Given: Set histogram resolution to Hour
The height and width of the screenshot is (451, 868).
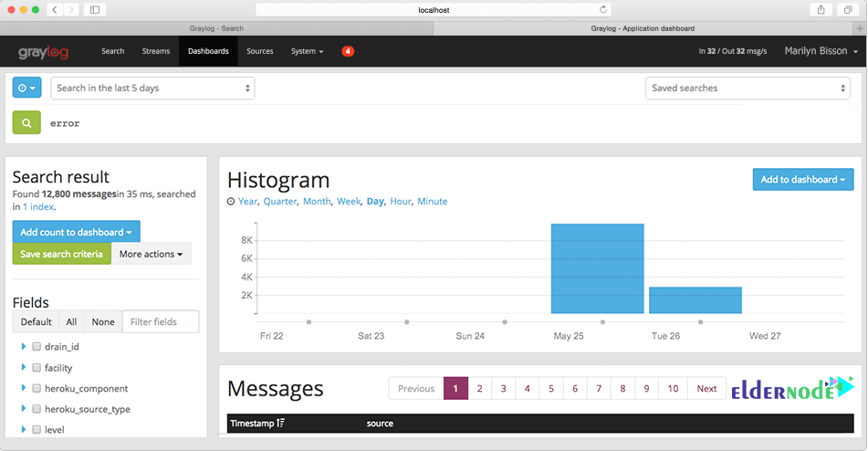Looking at the screenshot, I should 401,202.
